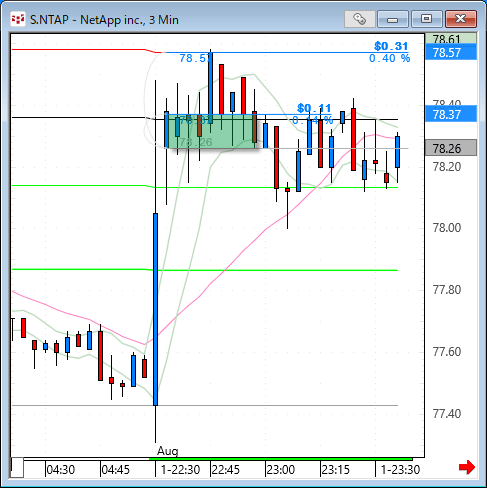Viewport: 487px width, 488px height.
Task: Close the S.NTAP chart window
Action: pyautogui.click(x=460, y=19)
